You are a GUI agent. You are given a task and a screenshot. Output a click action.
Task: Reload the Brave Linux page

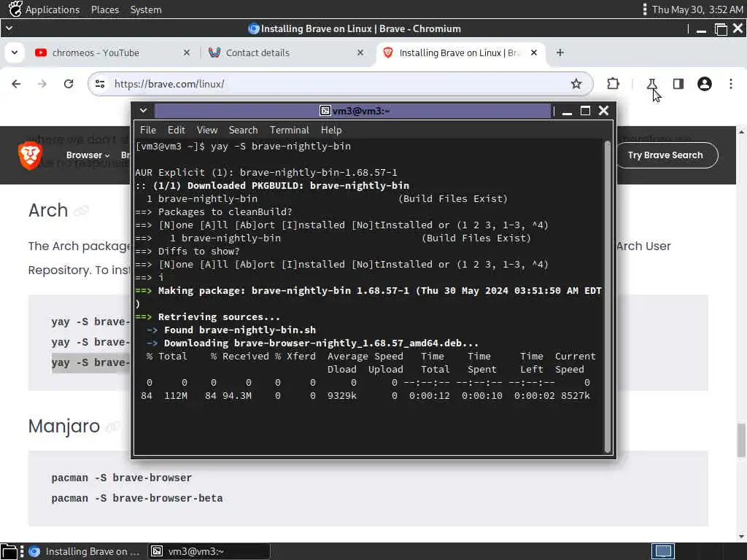click(69, 84)
